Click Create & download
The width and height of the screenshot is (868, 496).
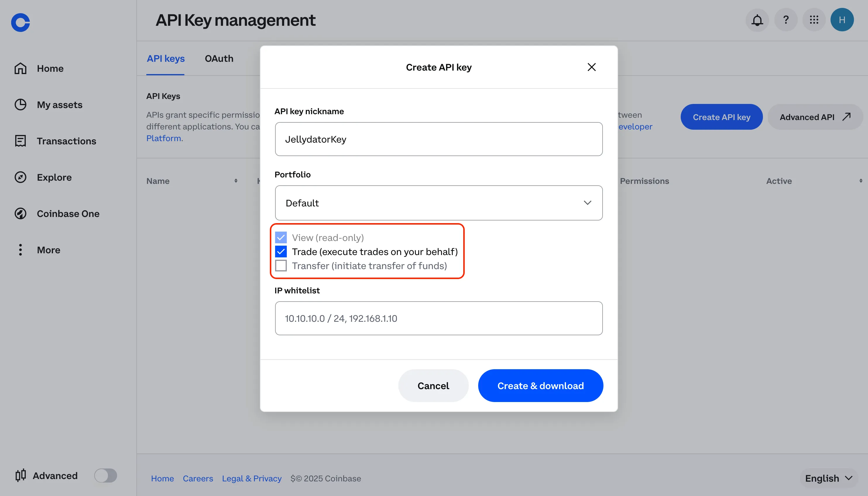pyautogui.click(x=541, y=386)
